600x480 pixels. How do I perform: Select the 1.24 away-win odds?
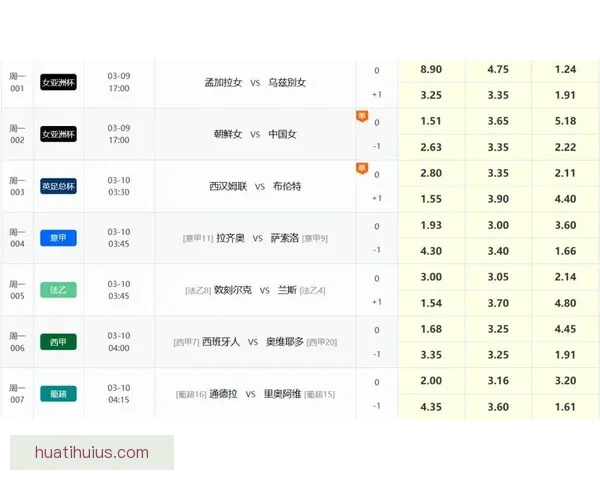(x=566, y=69)
